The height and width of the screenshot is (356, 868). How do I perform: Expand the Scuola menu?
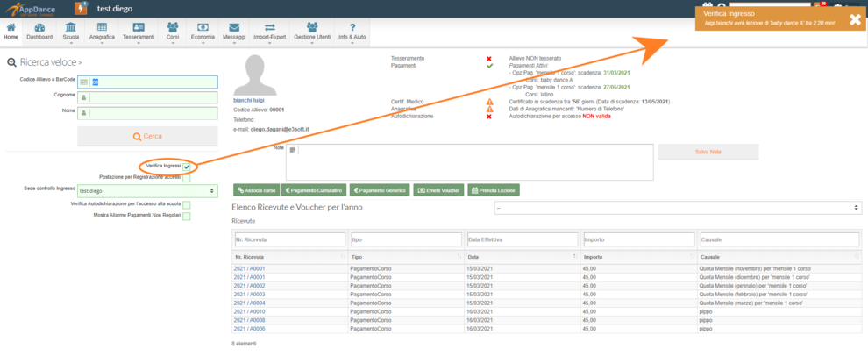pos(71,32)
